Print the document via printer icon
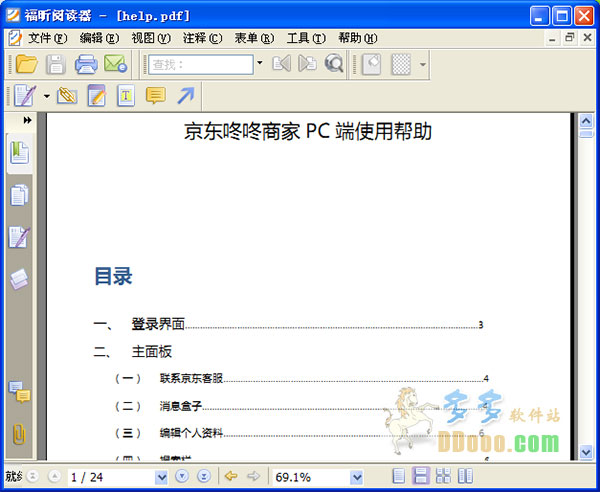 click(x=86, y=64)
